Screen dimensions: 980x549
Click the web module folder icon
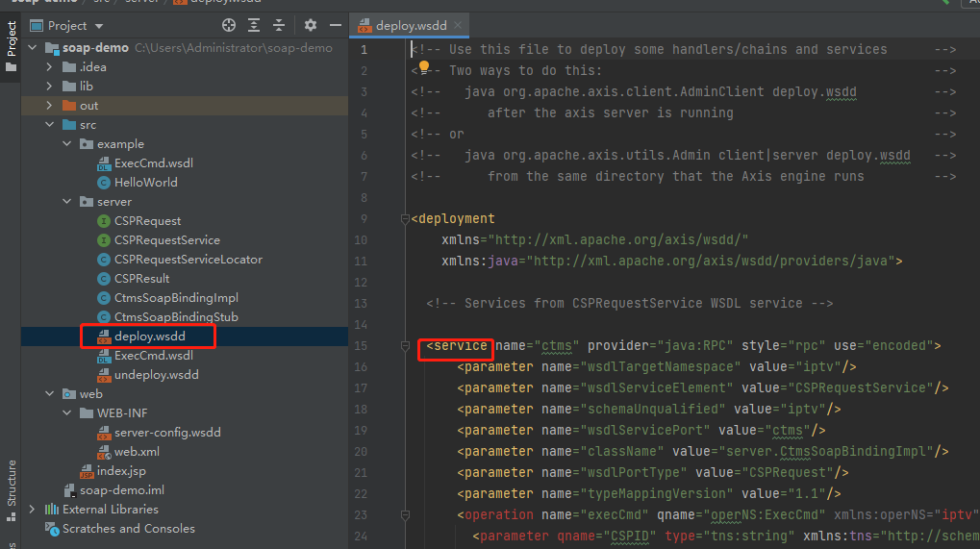point(69,394)
